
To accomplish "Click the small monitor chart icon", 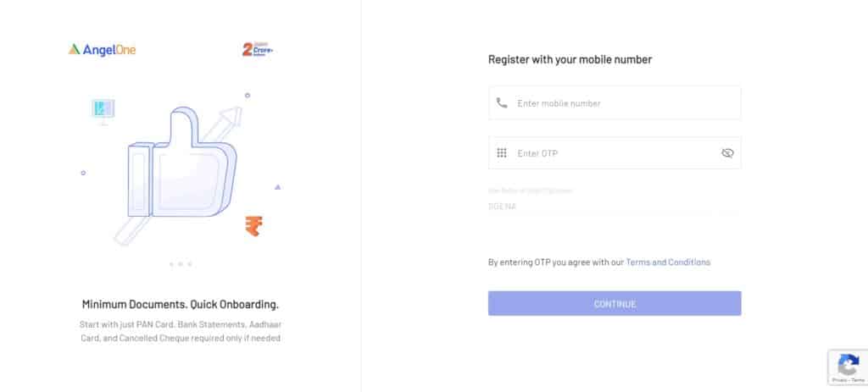I will click(103, 111).
